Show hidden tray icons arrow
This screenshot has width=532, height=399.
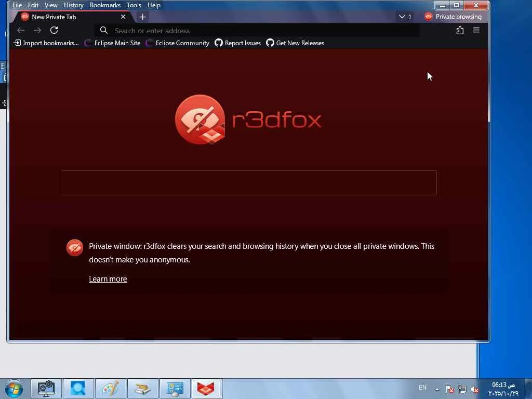437,389
